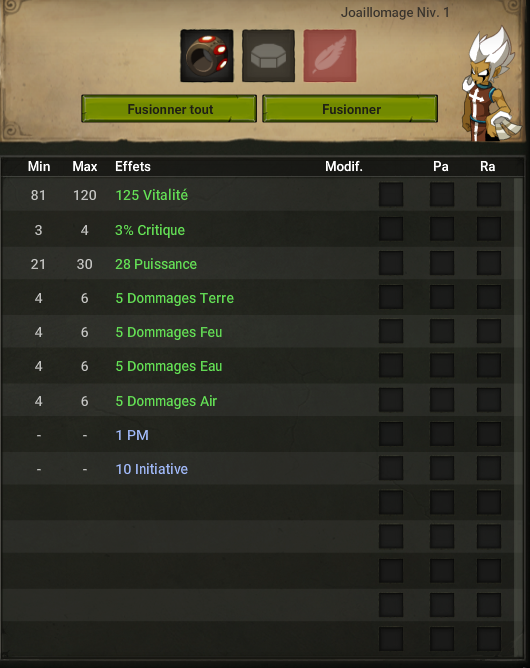Click the white-haired character portrait
The image size is (530, 668).
click(x=490, y=84)
